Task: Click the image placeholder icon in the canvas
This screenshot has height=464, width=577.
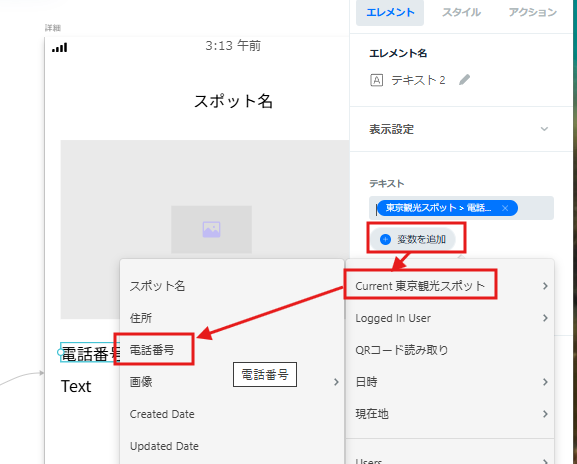Action: (x=211, y=229)
